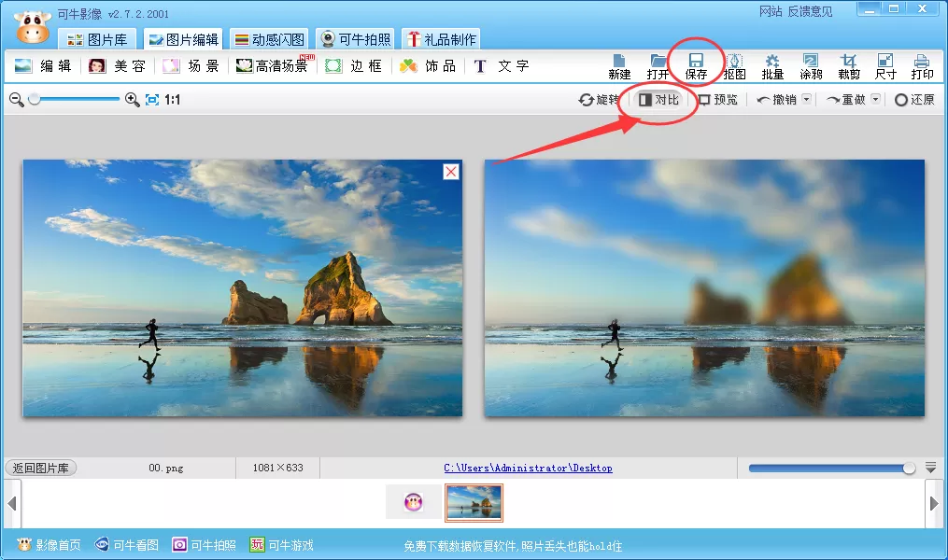This screenshot has width=948, height=560.
Task: Toggle the 对比 compare view
Action: [x=659, y=100]
